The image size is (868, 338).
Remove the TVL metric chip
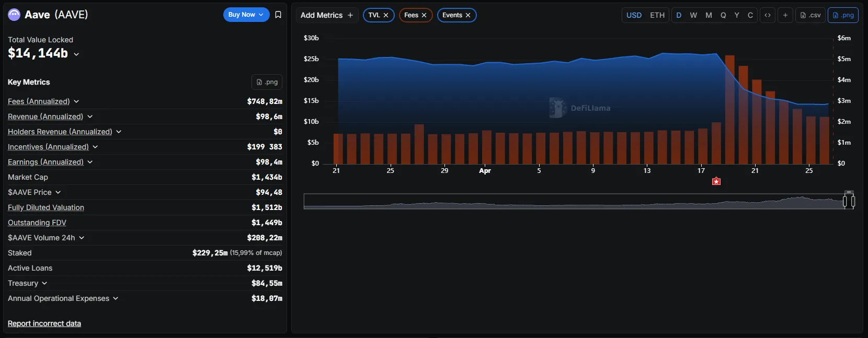[x=386, y=15]
